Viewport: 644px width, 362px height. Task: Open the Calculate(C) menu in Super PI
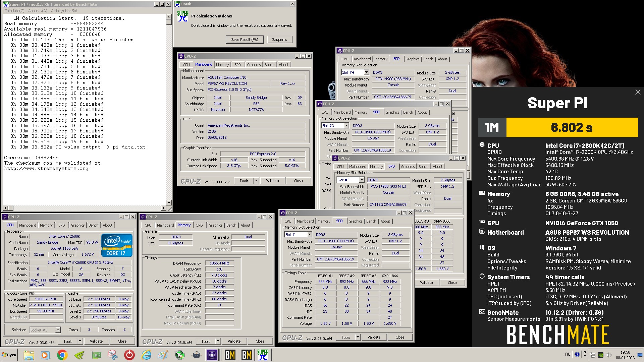(14, 11)
